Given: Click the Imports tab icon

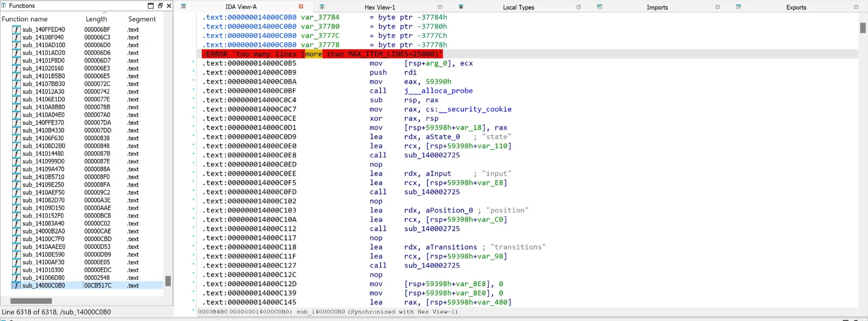Looking at the screenshot, I should point(599,7).
